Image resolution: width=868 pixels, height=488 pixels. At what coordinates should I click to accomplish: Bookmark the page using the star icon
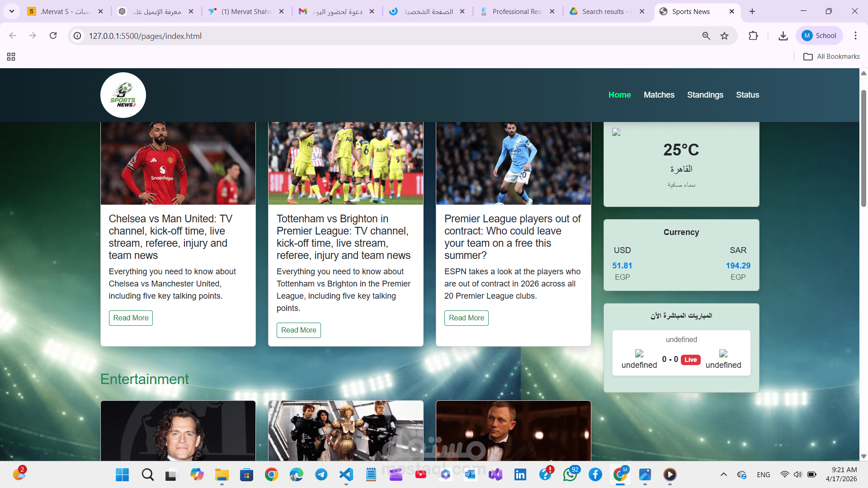click(724, 36)
